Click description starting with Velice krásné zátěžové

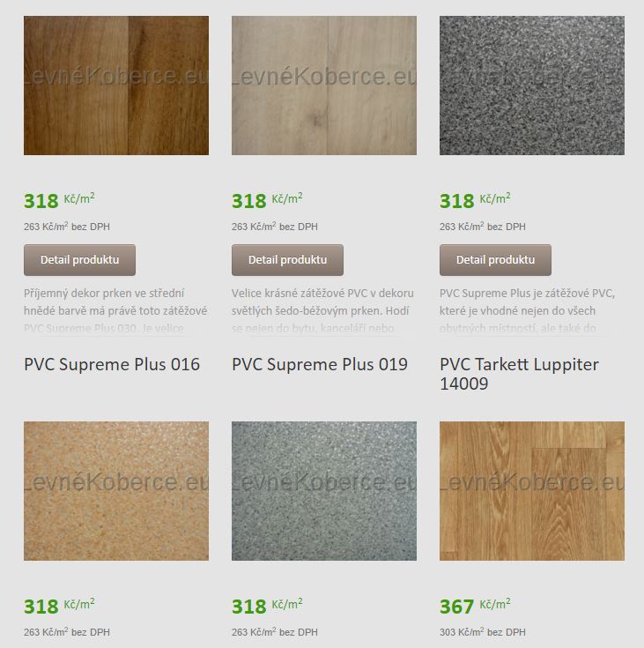pos(322,310)
